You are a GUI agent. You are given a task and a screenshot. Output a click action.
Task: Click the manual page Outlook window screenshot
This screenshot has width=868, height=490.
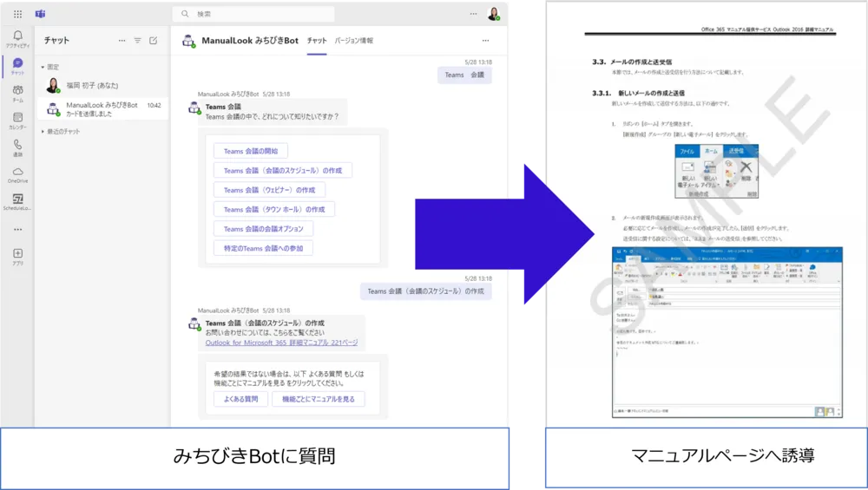[x=727, y=332]
